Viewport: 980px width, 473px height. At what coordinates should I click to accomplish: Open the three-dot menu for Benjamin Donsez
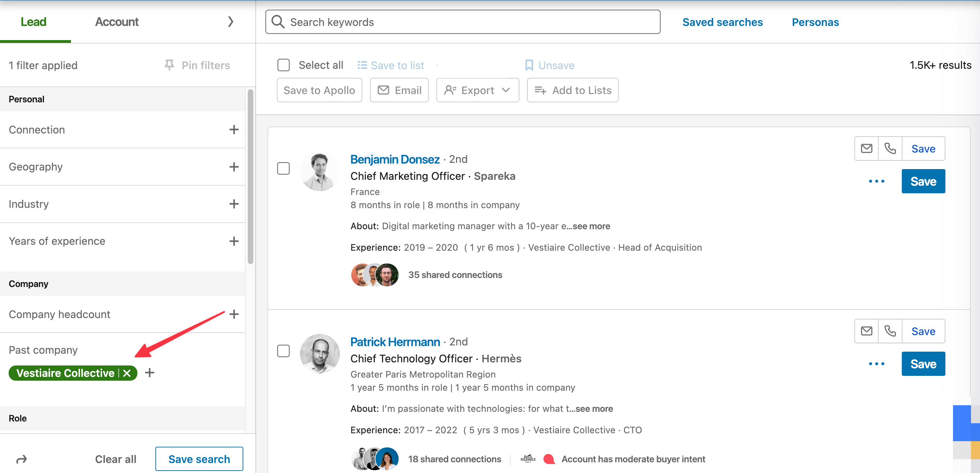pos(877,181)
